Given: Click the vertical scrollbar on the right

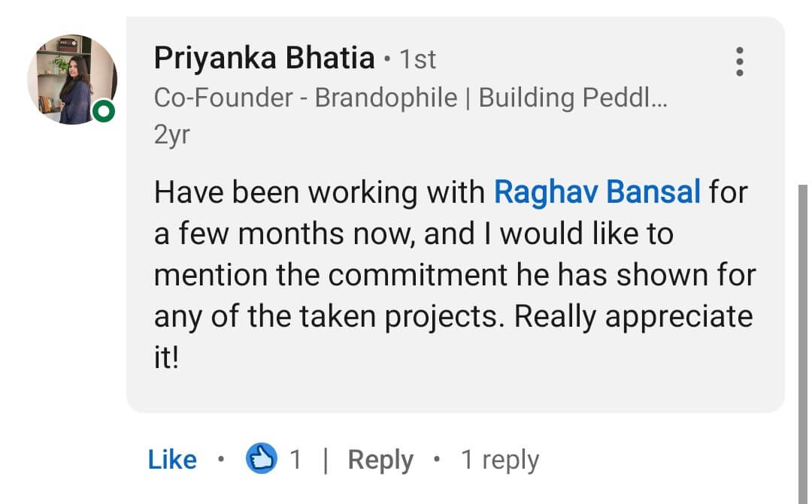Looking at the screenshot, I should click(801, 338).
